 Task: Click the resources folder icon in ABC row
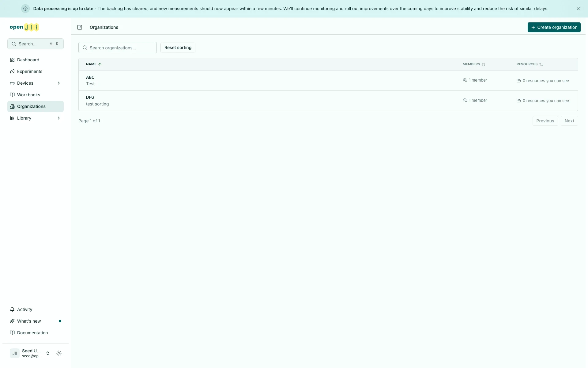coord(519,81)
